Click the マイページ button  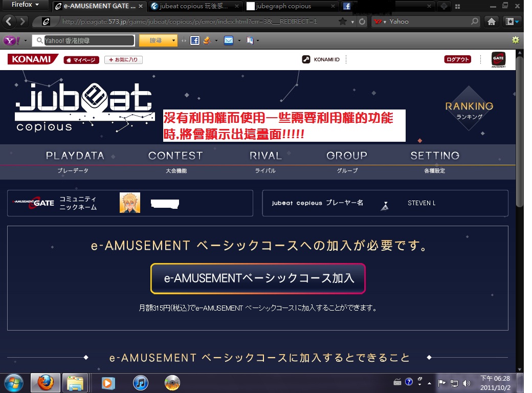point(81,60)
